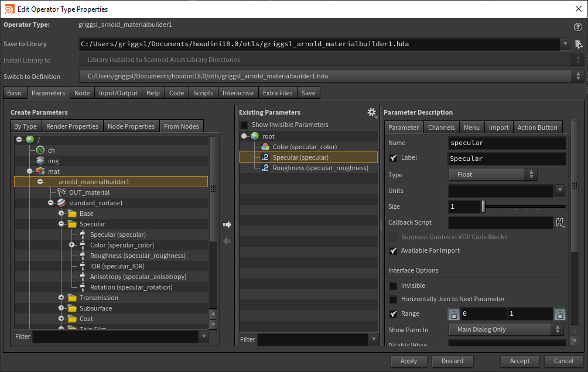This screenshot has height=372, width=588.
Task: Click the Range maximum lock icon
Action: [559, 314]
